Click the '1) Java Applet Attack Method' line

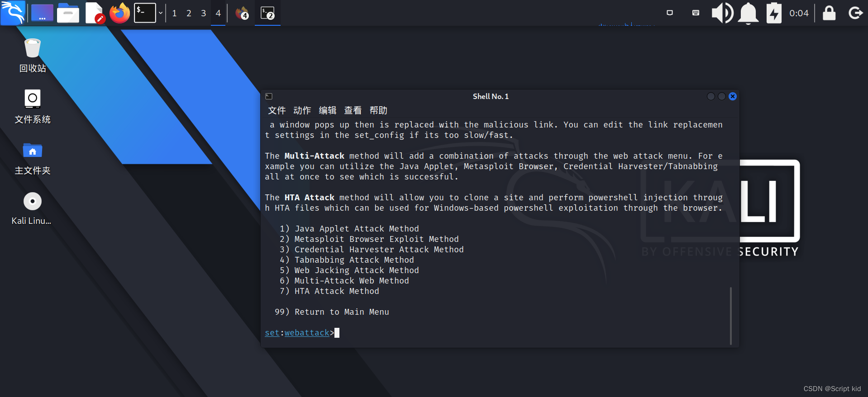click(349, 229)
